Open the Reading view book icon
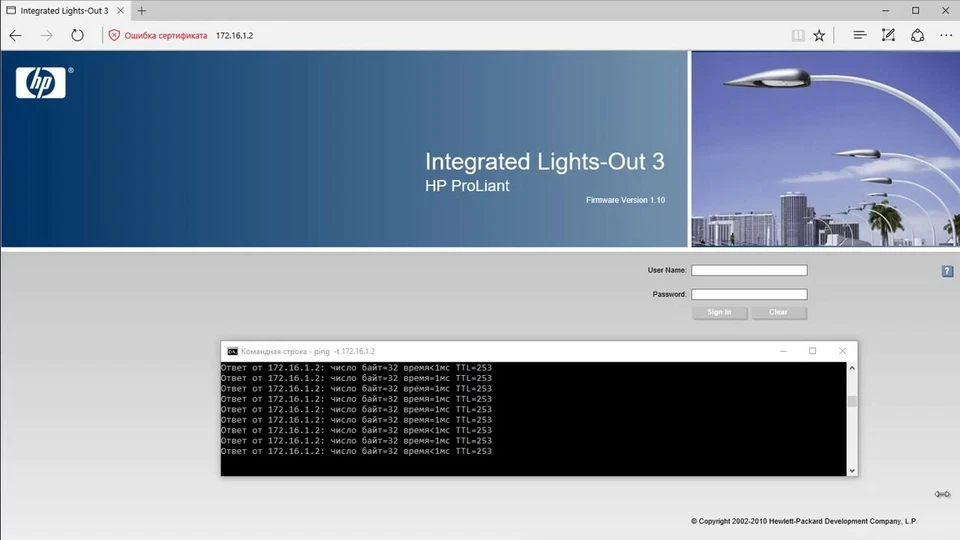The height and width of the screenshot is (540, 960). point(798,36)
